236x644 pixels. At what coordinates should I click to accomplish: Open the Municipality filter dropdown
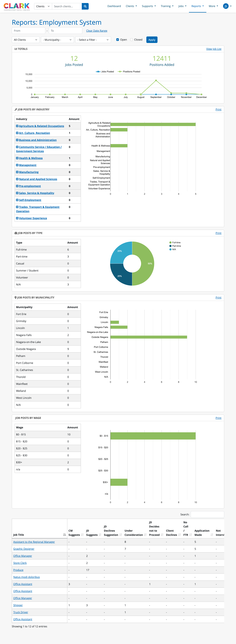click(57, 40)
